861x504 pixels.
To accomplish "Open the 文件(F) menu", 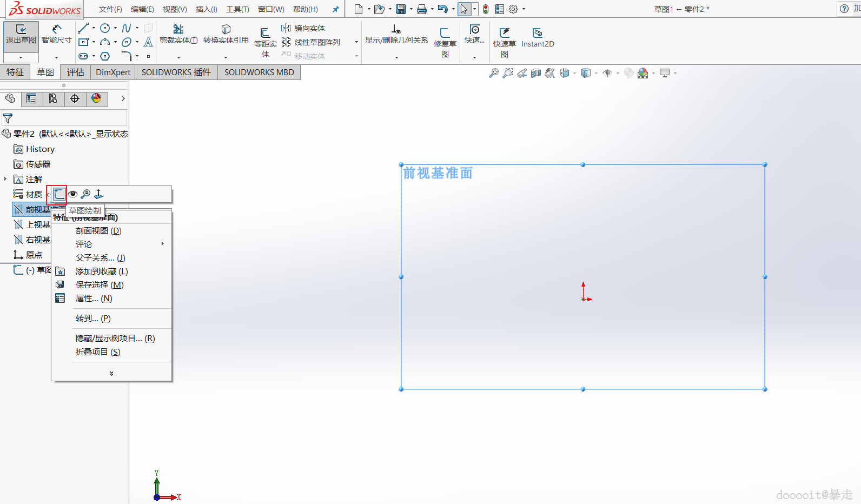I will (110, 9).
